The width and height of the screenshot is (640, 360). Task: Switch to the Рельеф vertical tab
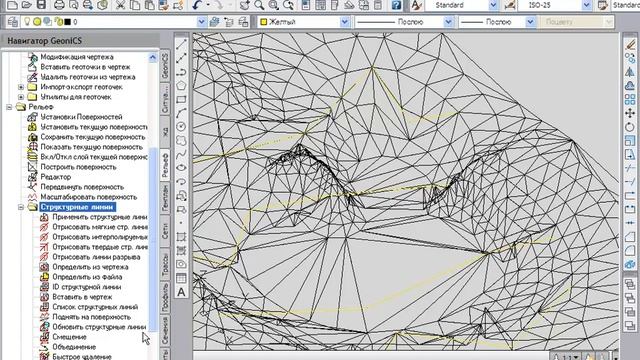point(165,165)
